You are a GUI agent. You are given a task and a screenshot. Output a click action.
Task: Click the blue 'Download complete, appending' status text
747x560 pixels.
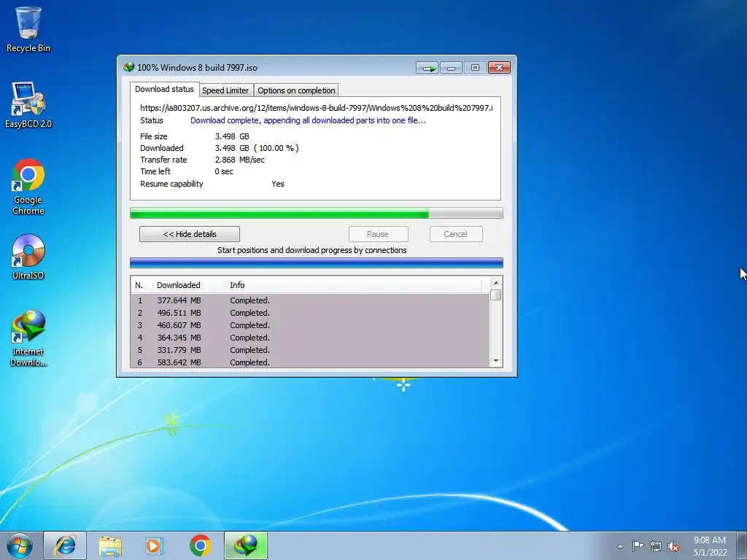tap(309, 120)
